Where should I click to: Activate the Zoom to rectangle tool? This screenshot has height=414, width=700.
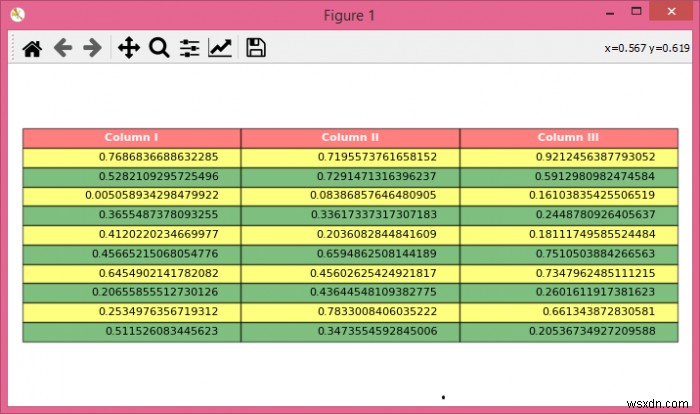(159, 48)
